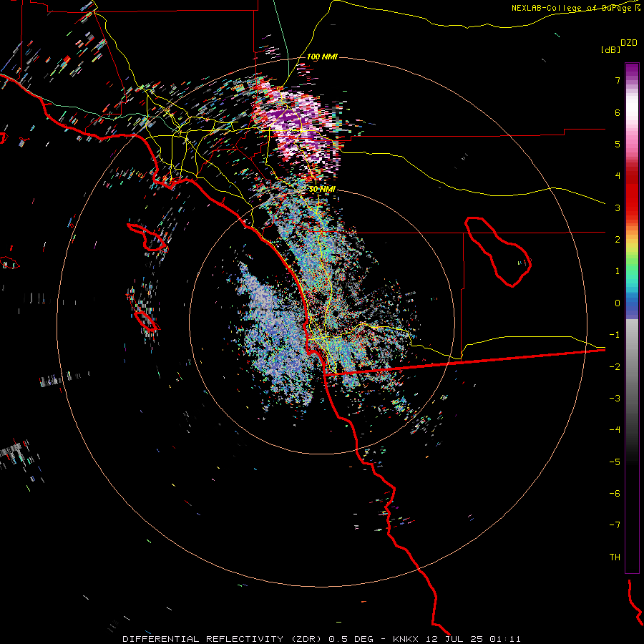Screen dimensions: 644x644
Task: Click the TH threshold label on colorbar
Action: (x=615, y=557)
